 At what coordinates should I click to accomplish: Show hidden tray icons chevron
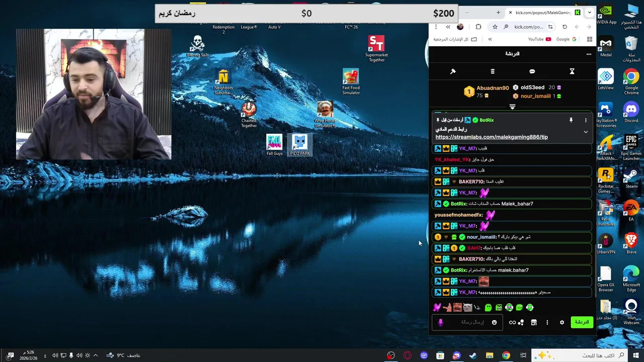(x=95, y=355)
